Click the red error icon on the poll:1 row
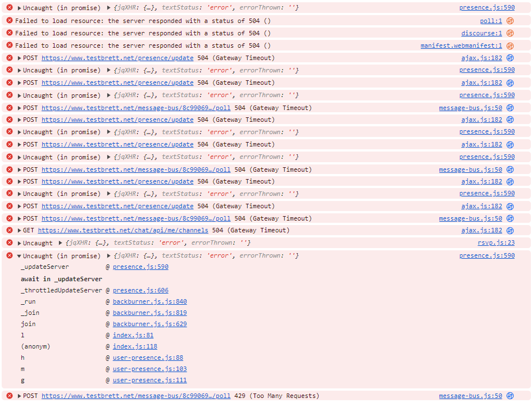Screen dimensions: 532x403 [10, 20]
